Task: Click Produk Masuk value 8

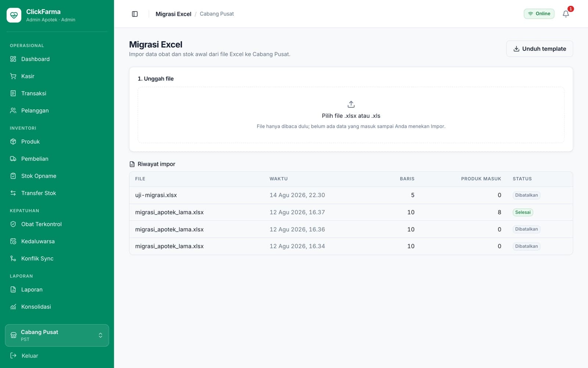Action: click(x=499, y=212)
